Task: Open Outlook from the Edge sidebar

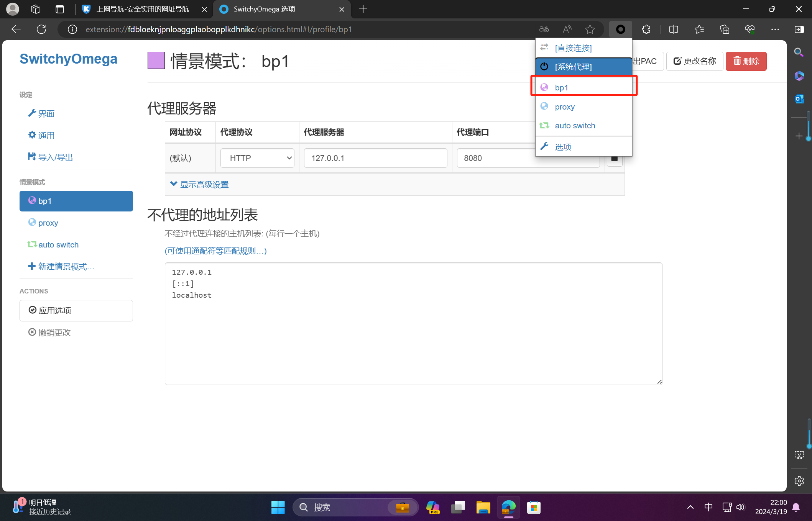Action: (799, 99)
